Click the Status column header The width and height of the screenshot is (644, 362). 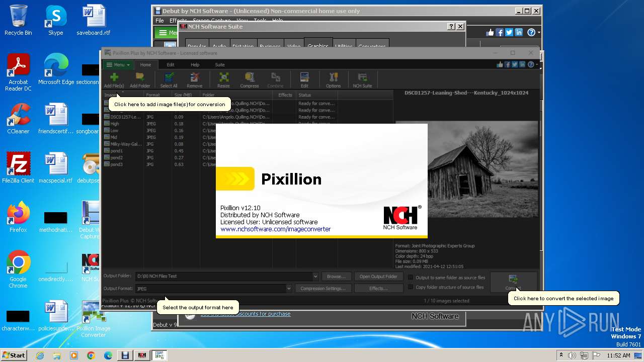(x=317, y=95)
